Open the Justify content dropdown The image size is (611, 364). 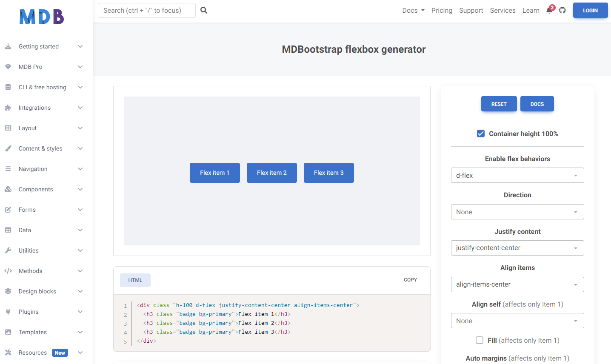click(517, 248)
